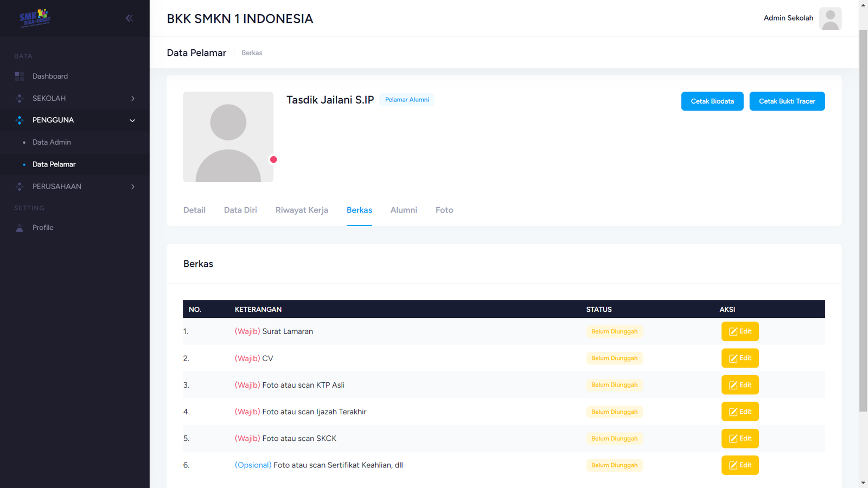
Task: Open the Admin Sekolah avatar icon
Action: coord(830,18)
